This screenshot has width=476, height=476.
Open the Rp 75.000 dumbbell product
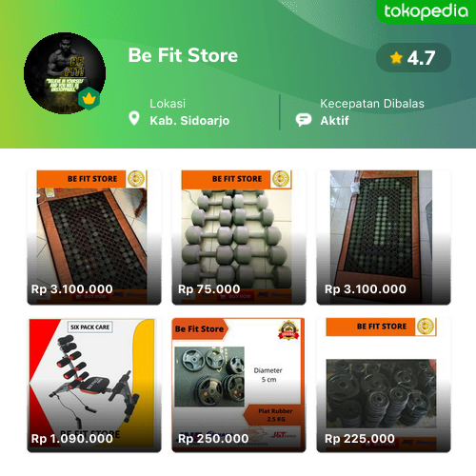[239, 237]
